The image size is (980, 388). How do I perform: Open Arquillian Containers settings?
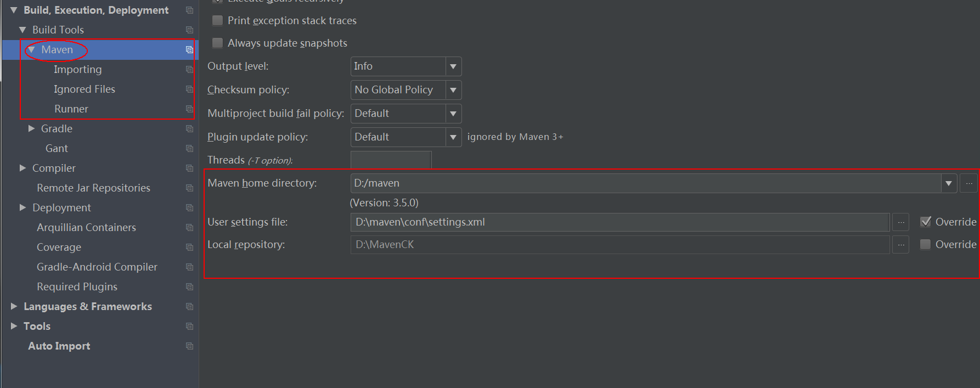[86, 228]
